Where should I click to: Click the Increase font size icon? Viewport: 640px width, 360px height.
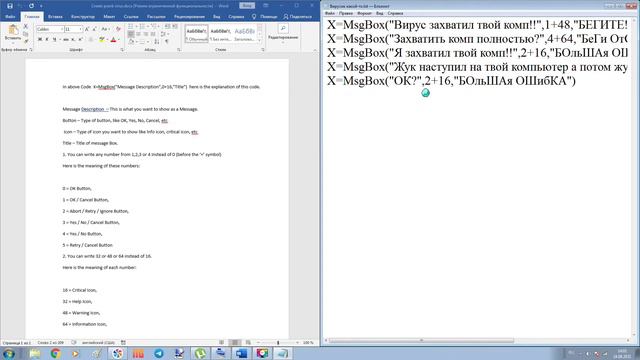(x=87, y=29)
